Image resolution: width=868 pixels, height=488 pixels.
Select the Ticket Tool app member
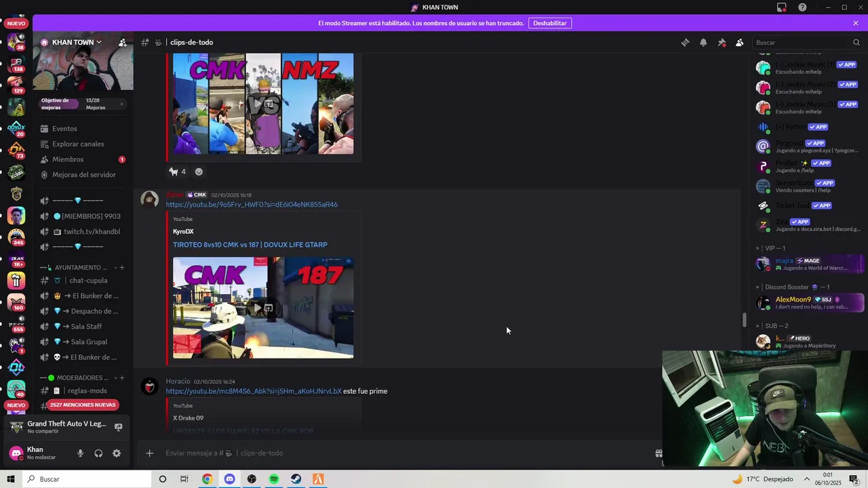(810, 205)
